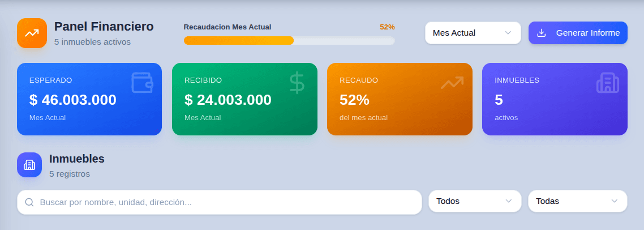The height and width of the screenshot is (230, 644).
Task: Select the Esperado $ 46.003.000 card
Action: 89,100
